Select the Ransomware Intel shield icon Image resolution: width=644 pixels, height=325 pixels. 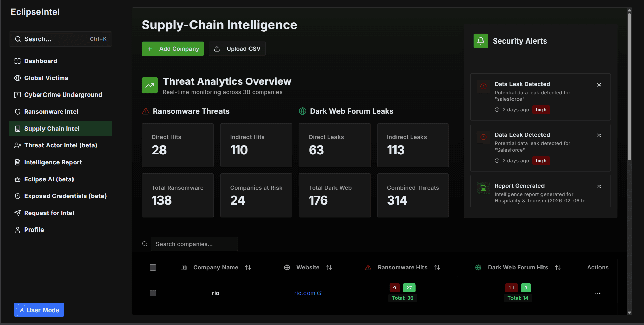18,111
